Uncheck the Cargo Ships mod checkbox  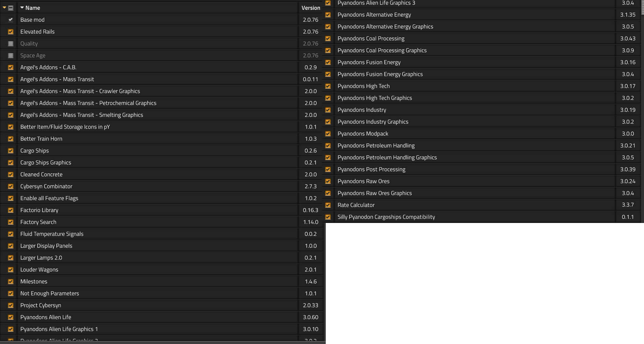click(11, 151)
